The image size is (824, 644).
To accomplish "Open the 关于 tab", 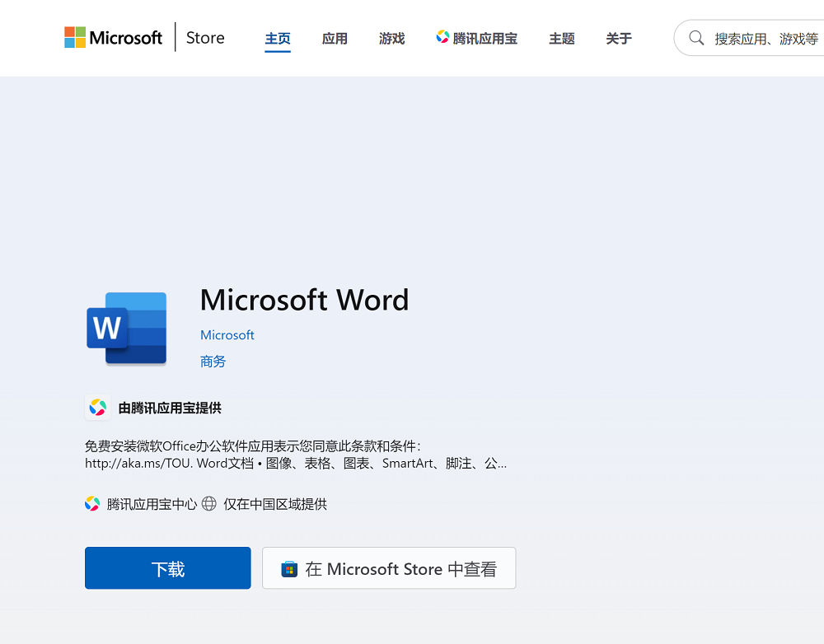I will 619,39.
